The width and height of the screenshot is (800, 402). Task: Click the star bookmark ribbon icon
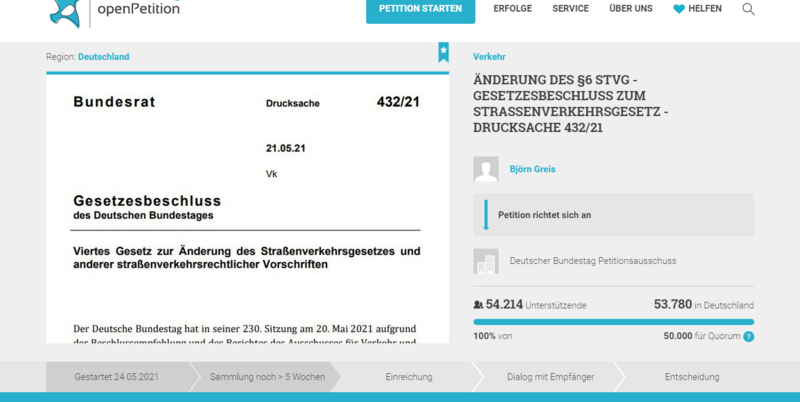tap(443, 52)
